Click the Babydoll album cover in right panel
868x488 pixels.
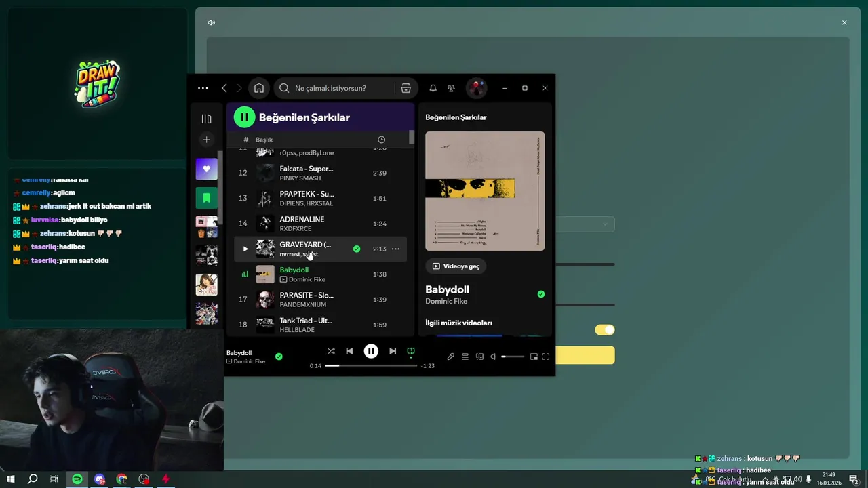tap(485, 191)
